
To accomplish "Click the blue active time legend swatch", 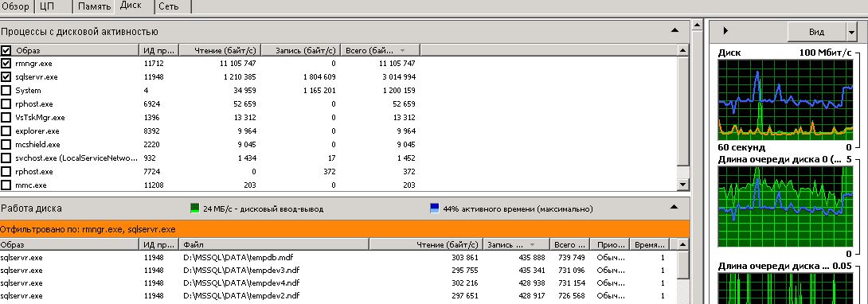I will point(435,209).
